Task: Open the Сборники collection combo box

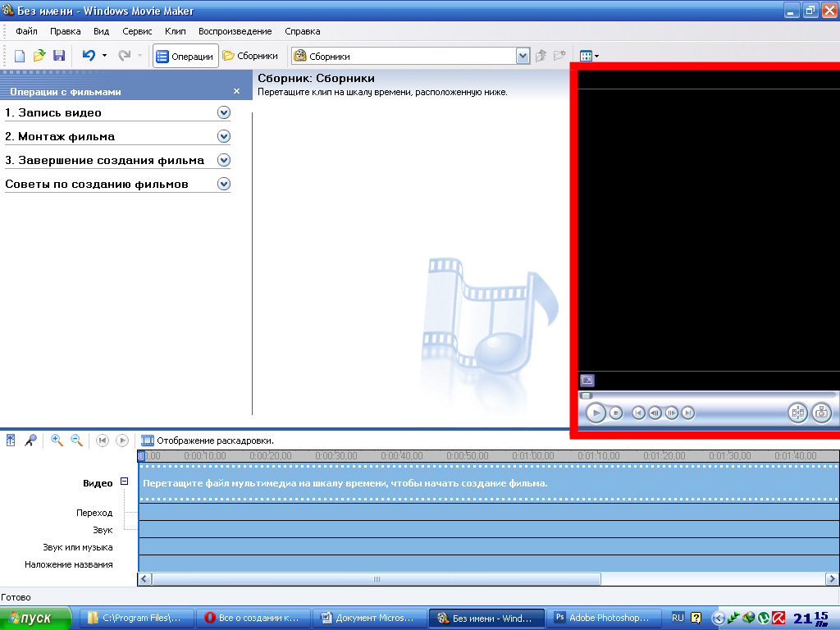Action: click(410, 56)
